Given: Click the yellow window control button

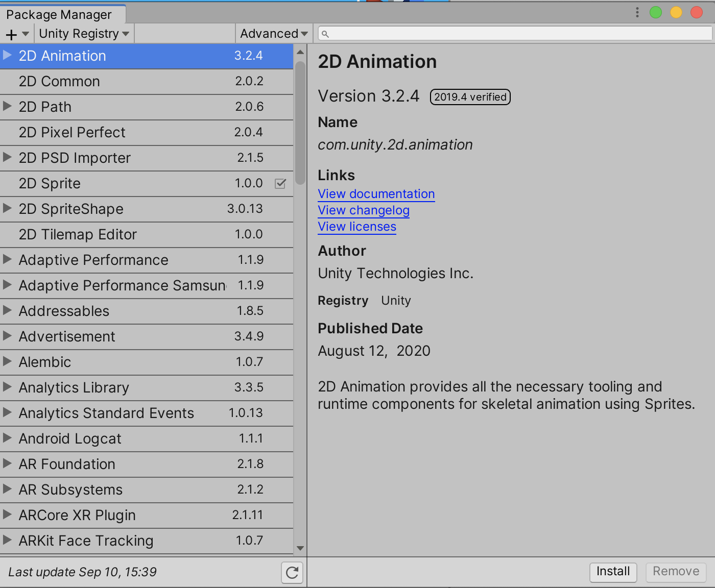Looking at the screenshot, I should (x=676, y=12).
